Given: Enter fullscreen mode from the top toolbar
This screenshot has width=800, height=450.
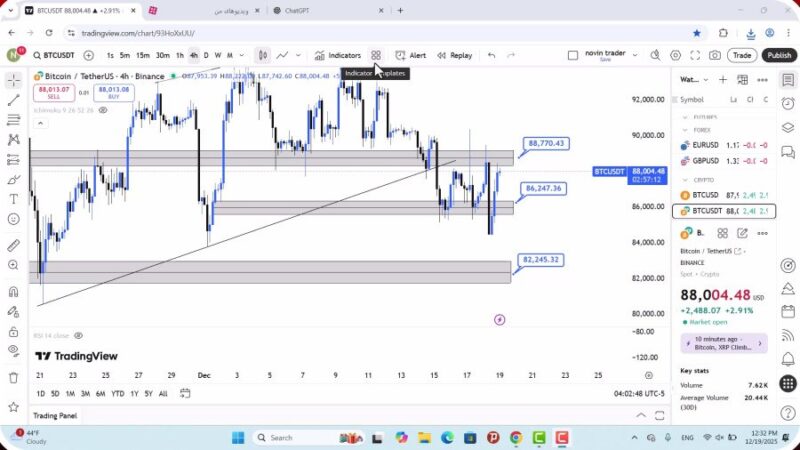Looking at the screenshot, I should pos(693,56).
